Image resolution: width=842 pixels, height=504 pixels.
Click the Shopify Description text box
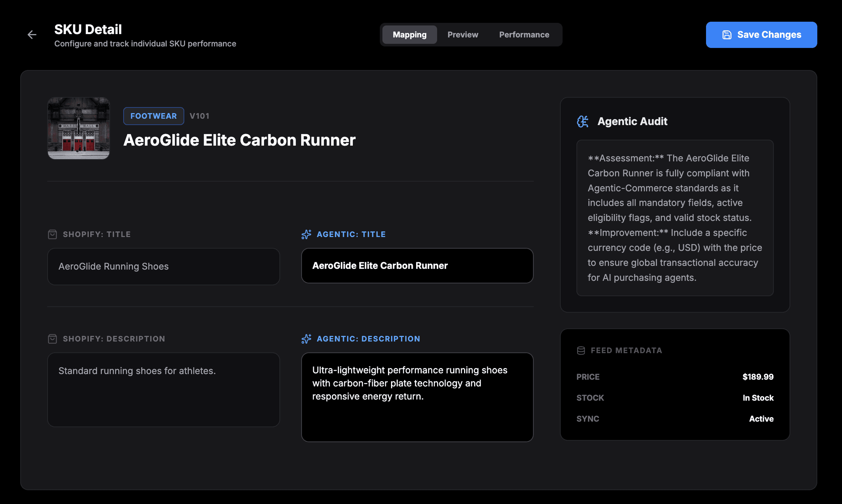[x=163, y=389]
